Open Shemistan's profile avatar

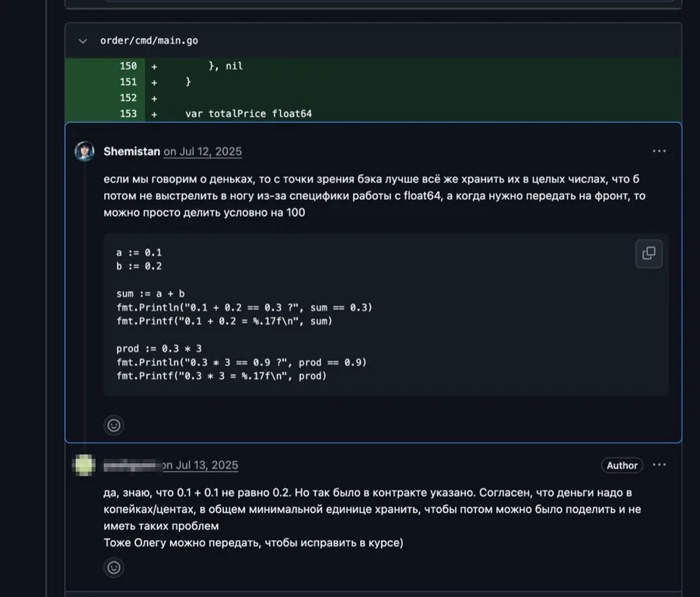(84, 151)
